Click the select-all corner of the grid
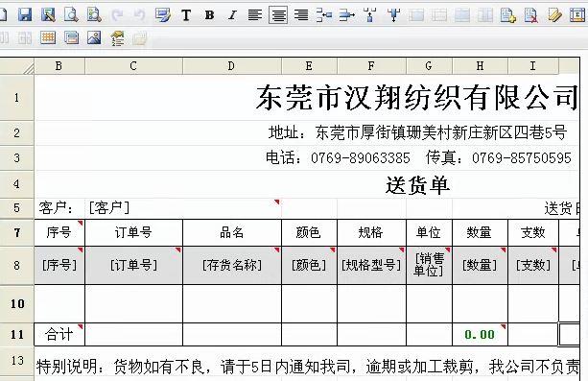 click(16, 66)
